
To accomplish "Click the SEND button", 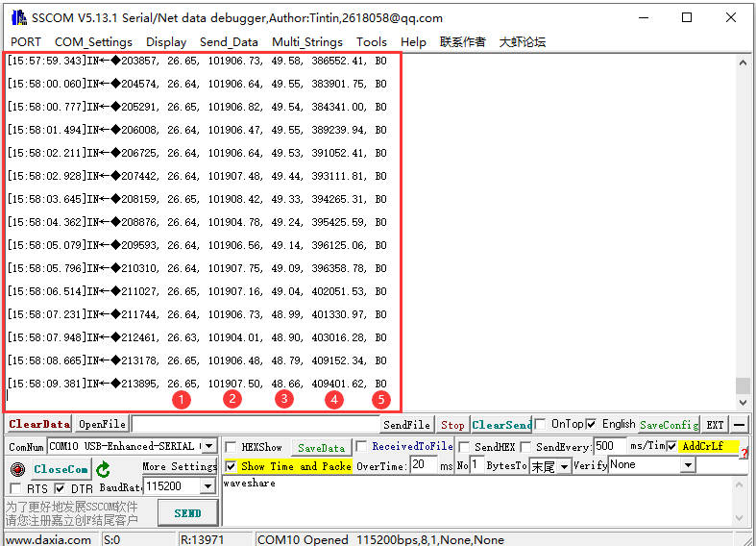I will click(187, 513).
